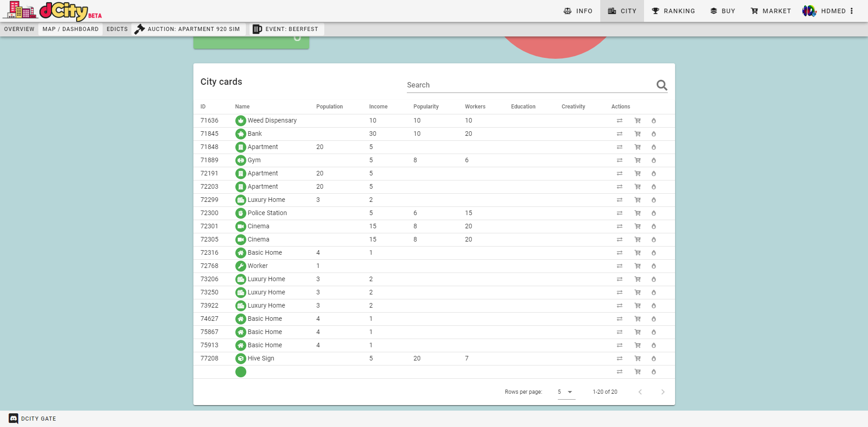Sort the table by Income column
Screen dimensions: 868x427
[378, 107]
